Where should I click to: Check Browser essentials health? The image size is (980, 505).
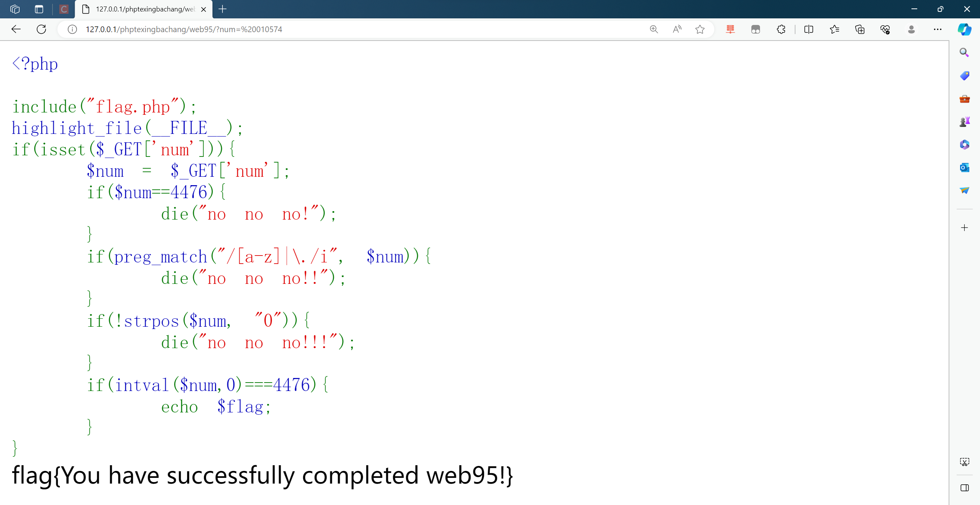(885, 29)
